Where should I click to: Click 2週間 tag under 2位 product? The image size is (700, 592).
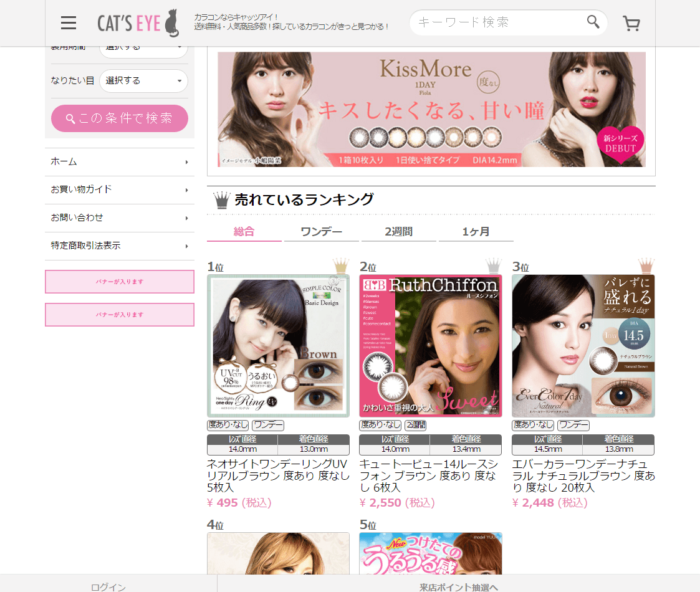[x=416, y=425]
